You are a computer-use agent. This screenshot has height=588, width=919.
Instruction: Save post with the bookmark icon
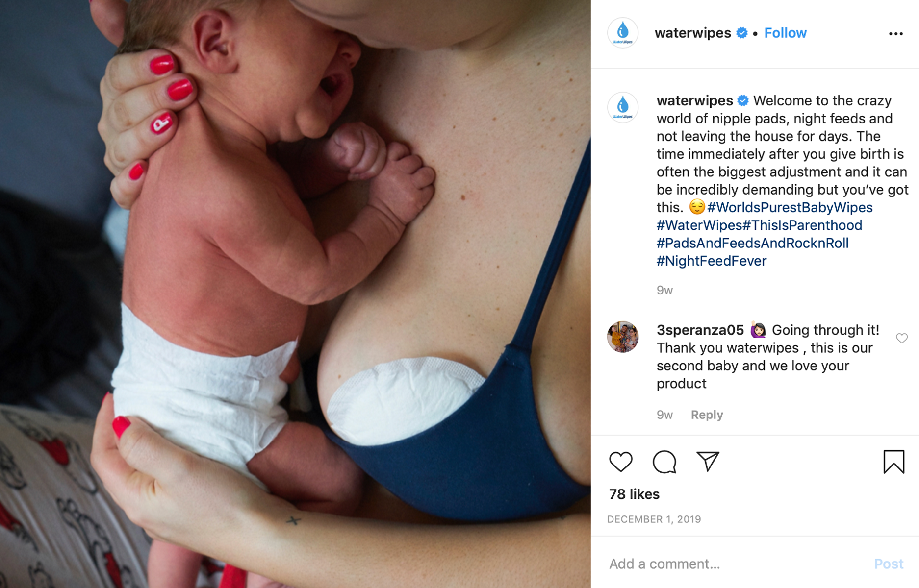point(893,462)
